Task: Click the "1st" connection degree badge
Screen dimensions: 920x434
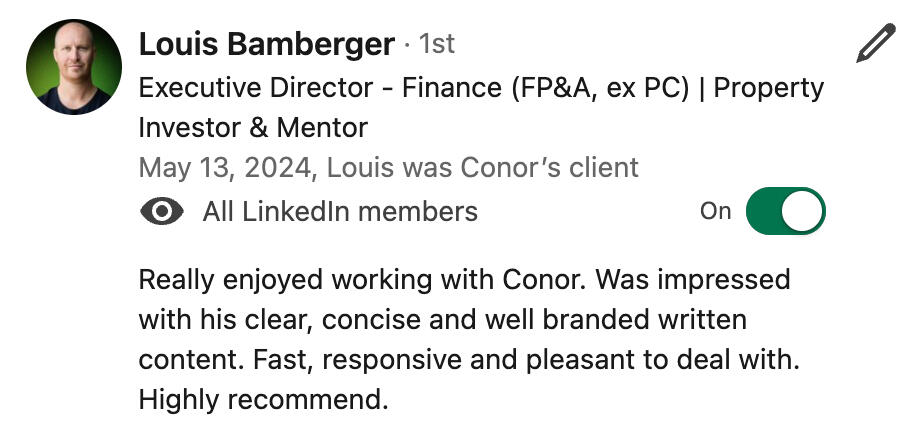Action: click(436, 45)
